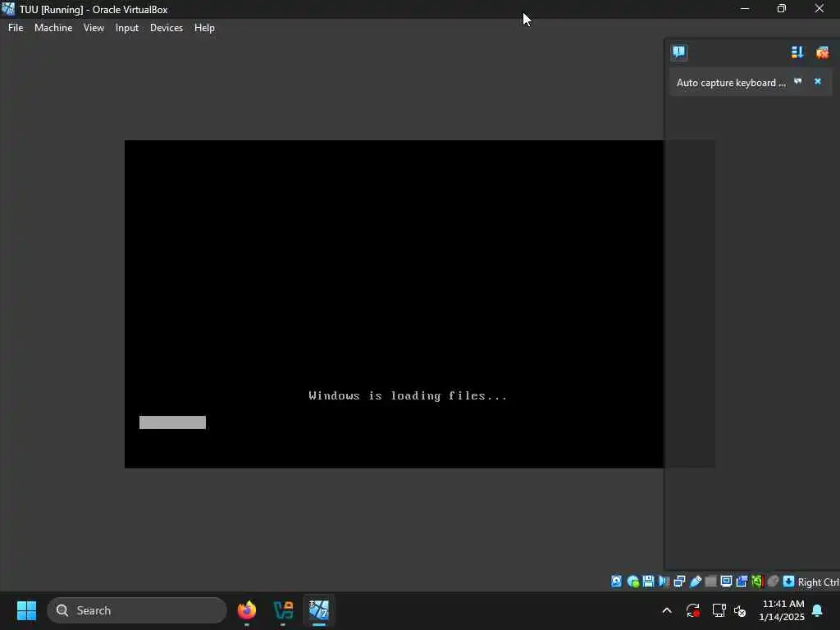Show hidden system tray icons
Image resolution: width=840 pixels, height=630 pixels.
[667, 610]
